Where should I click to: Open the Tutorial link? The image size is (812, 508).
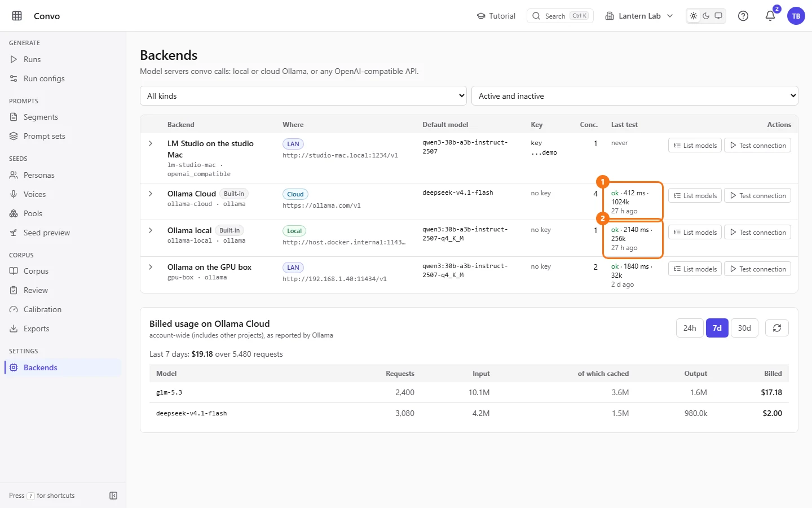click(496, 16)
